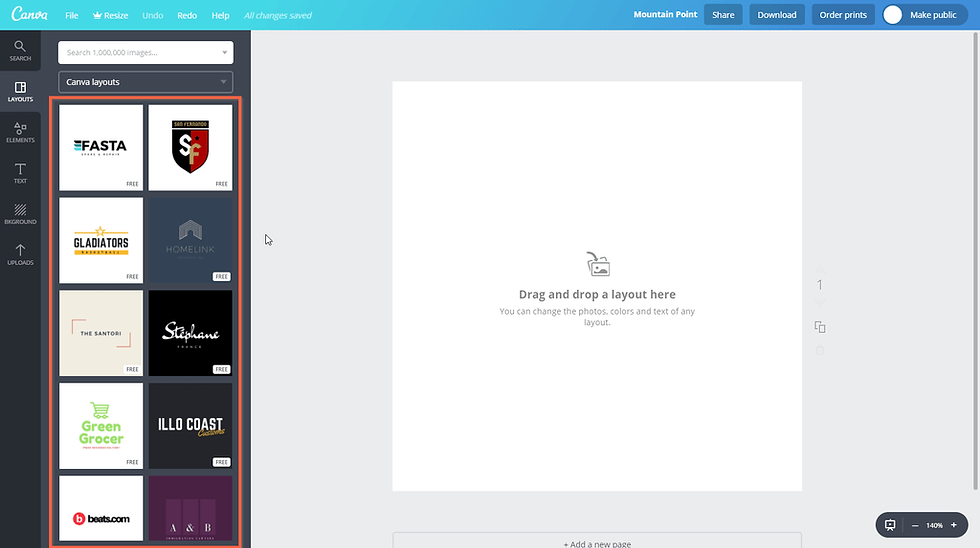Open the Elements panel
Viewport: 980px width, 548px height.
pyautogui.click(x=20, y=132)
